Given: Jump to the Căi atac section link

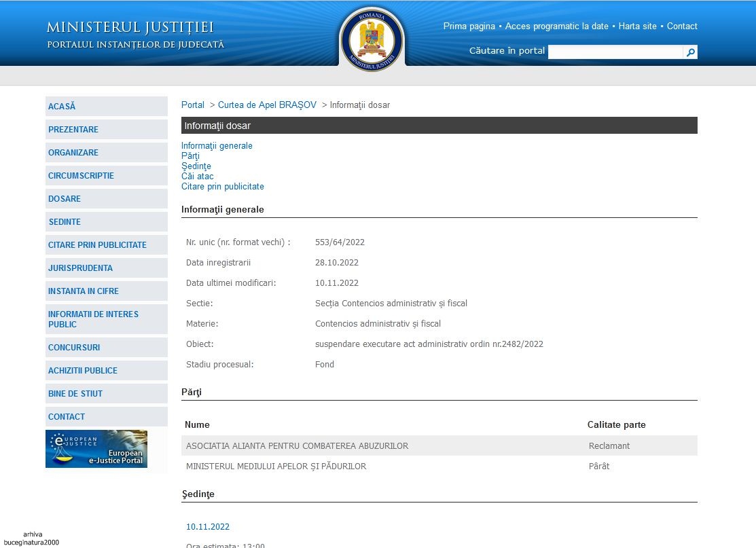Looking at the screenshot, I should click(x=197, y=177).
